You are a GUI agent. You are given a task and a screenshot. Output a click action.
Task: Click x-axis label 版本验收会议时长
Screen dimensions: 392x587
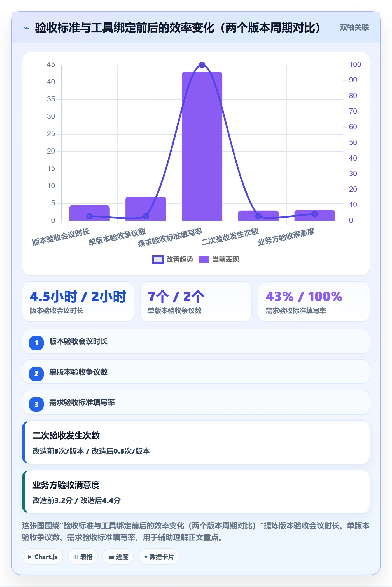click(61, 237)
